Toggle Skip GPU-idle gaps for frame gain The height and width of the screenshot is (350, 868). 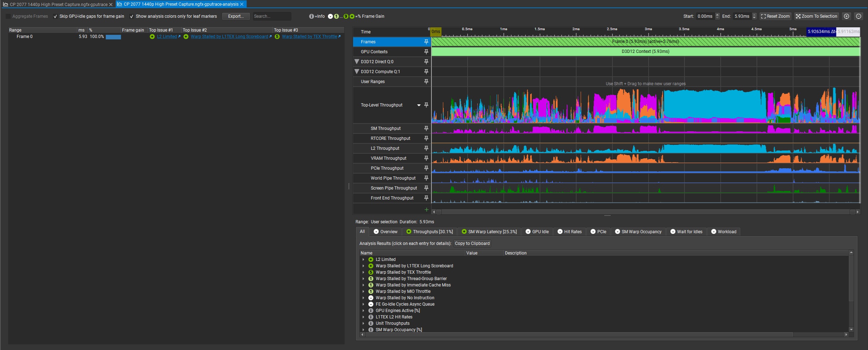55,16
